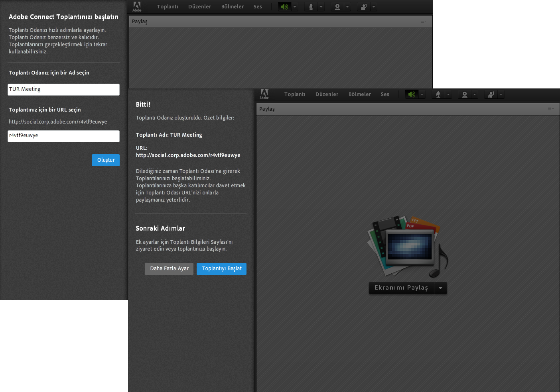Click the 'Toplantı Odanız oluşturuldu. Özet bilgiler:' text
Image resolution: width=560 pixels, height=392 pixels.
point(185,118)
